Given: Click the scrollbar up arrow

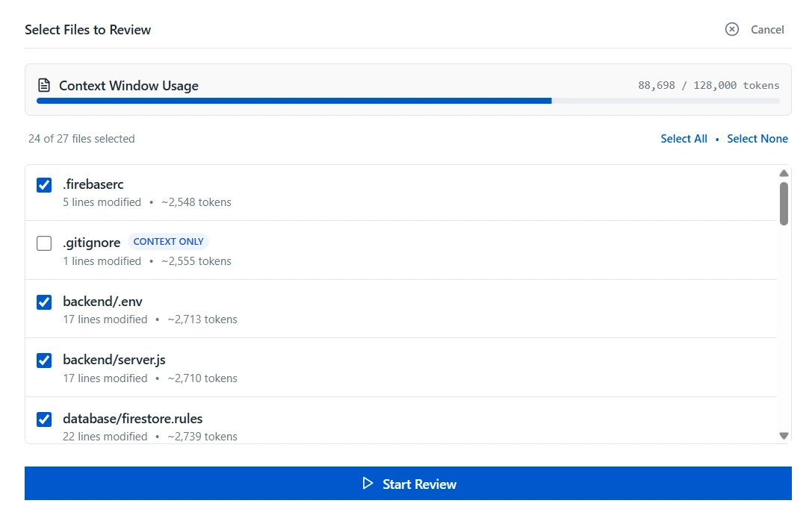Looking at the screenshot, I should [x=784, y=173].
